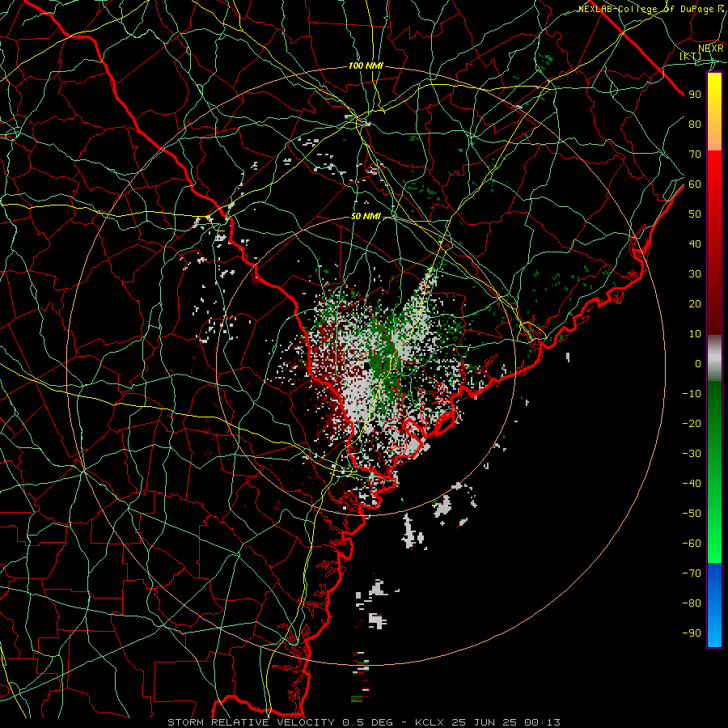The width and height of the screenshot is (728, 728).
Task: Click the "70" value on the velocity scale
Action: (x=695, y=154)
